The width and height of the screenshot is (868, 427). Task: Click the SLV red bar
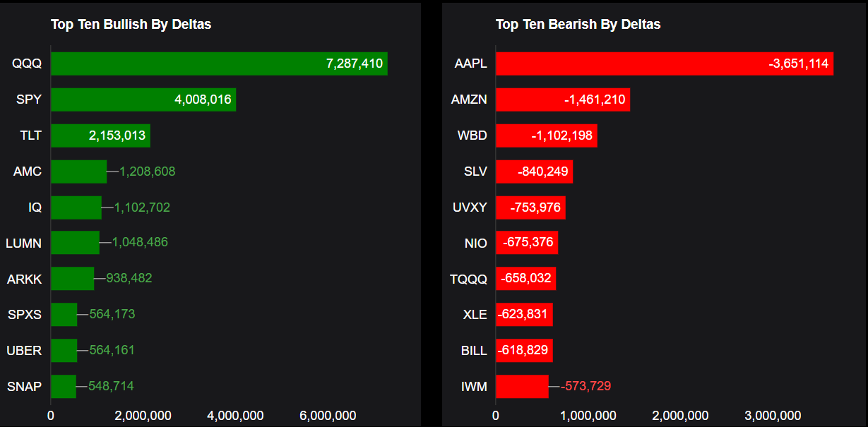click(534, 172)
